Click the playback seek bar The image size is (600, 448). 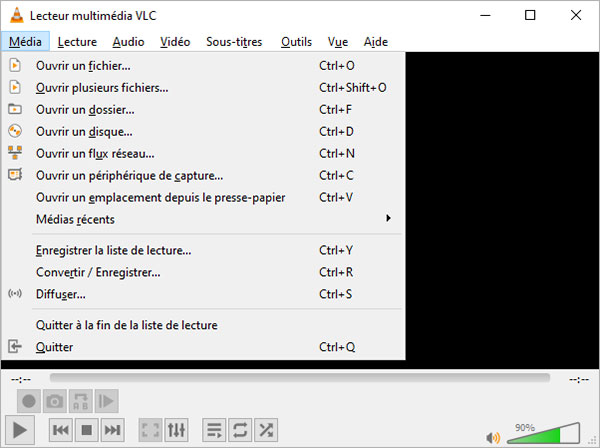pos(300,378)
